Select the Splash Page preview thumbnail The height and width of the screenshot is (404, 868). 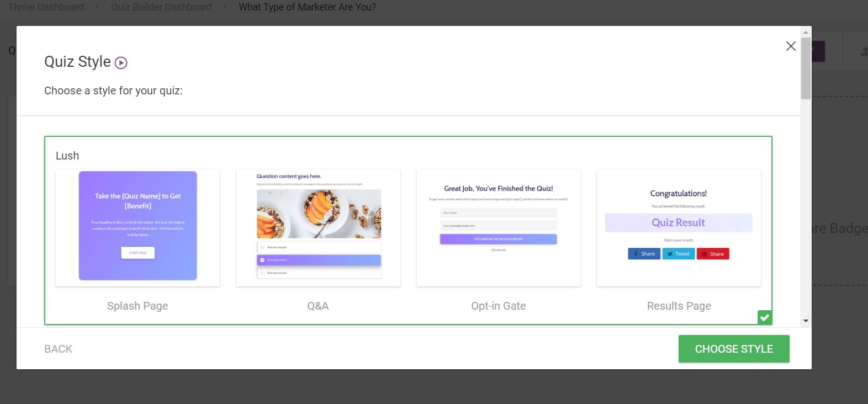point(137,227)
